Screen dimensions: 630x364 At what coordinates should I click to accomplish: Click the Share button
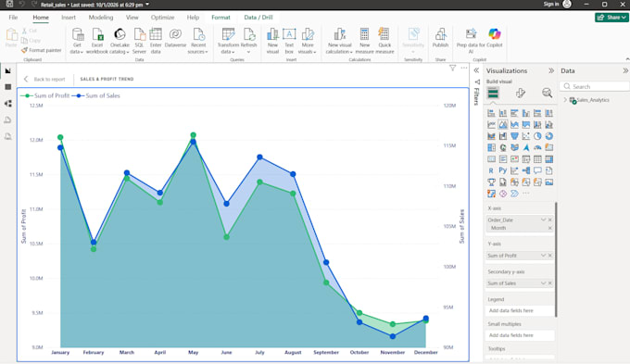click(x=611, y=18)
